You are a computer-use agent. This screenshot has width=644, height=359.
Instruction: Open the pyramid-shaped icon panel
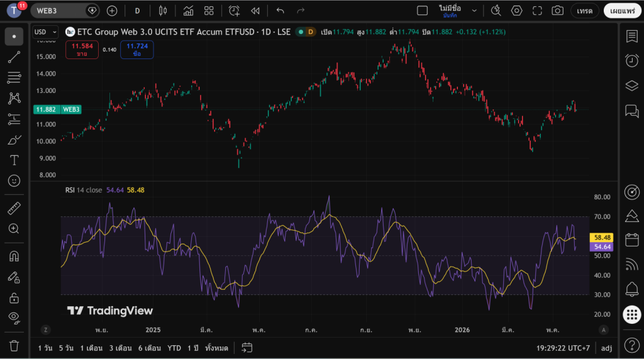[631, 216]
